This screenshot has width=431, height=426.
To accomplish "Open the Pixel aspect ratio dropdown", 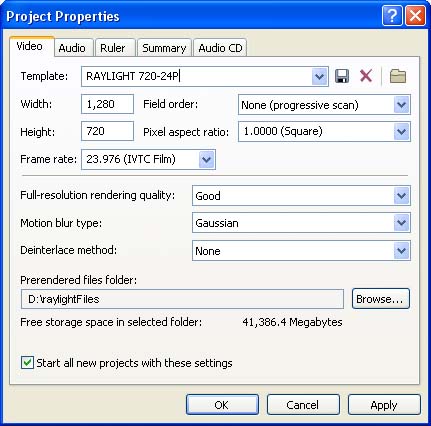I will tap(401, 132).
